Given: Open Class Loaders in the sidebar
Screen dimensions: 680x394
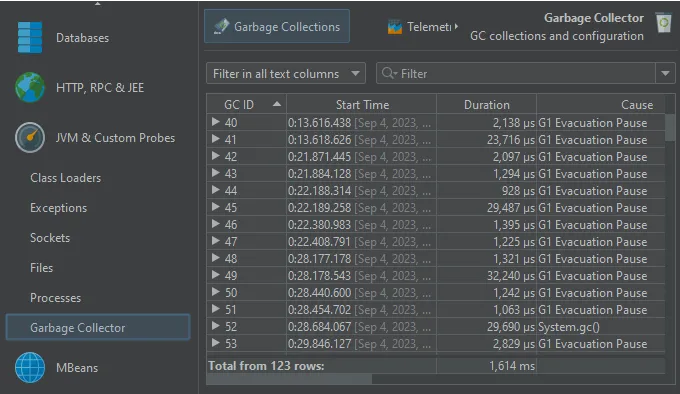Looking at the screenshot, I should click(65, 178).
